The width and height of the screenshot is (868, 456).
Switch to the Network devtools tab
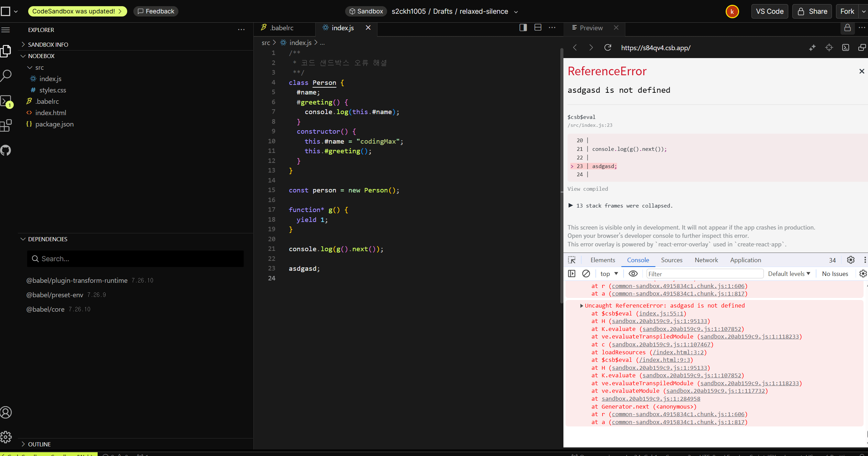[706, 260]
